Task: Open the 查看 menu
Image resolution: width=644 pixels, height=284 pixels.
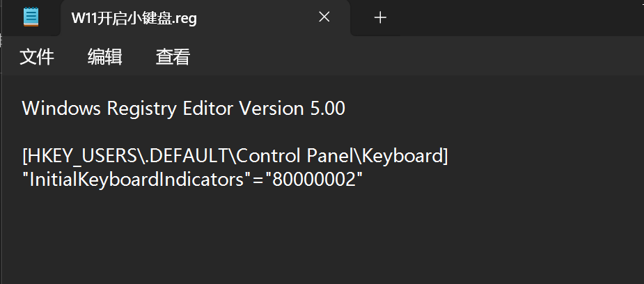Action: tap(173, 57)
